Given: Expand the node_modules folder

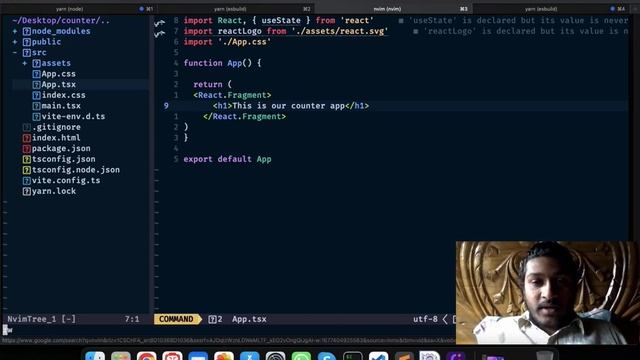Looking at the screenshot, I should 15,31.
